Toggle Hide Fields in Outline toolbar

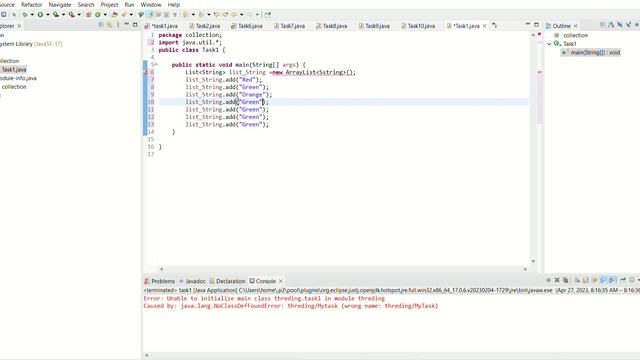620,25
